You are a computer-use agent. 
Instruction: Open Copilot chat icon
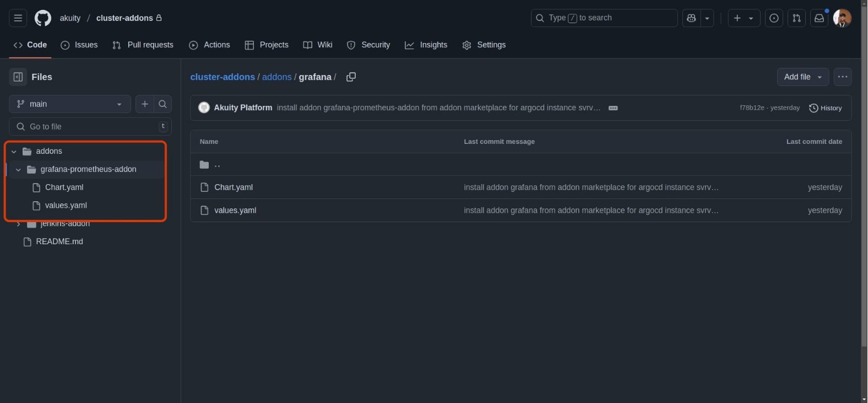691,18
